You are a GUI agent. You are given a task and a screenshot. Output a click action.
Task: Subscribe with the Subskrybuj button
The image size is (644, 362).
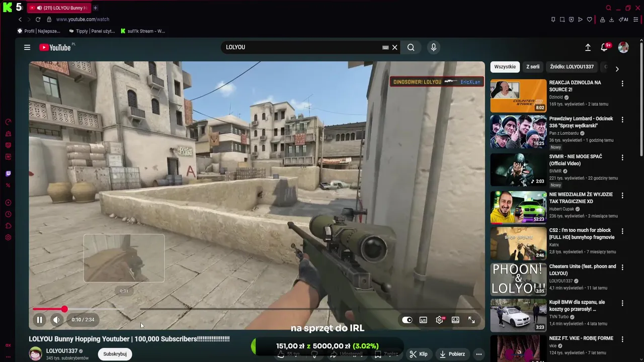(x=115, y=354)
